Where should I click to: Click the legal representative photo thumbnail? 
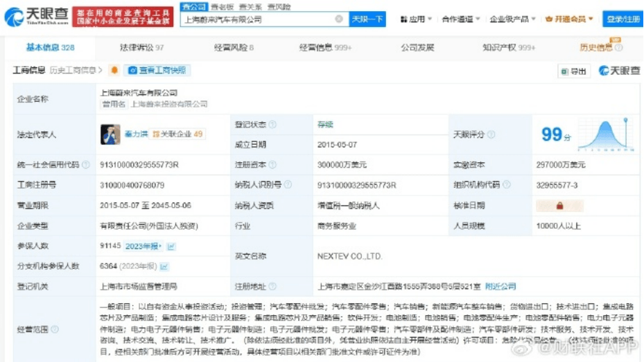[110, 135]
